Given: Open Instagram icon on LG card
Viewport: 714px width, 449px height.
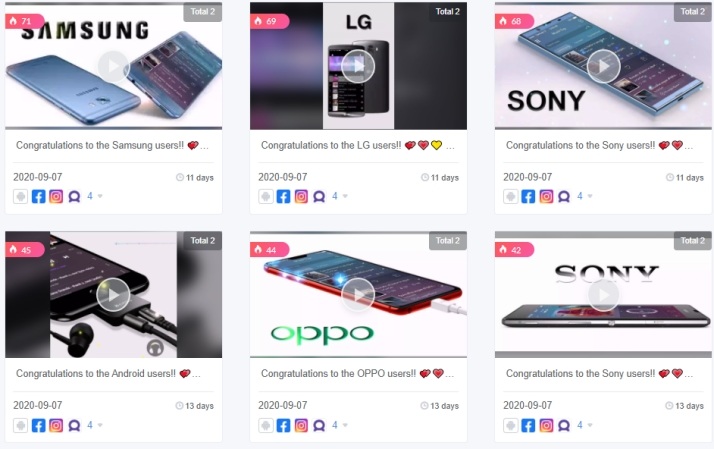Looking at the screenshot, I should 301,197.
